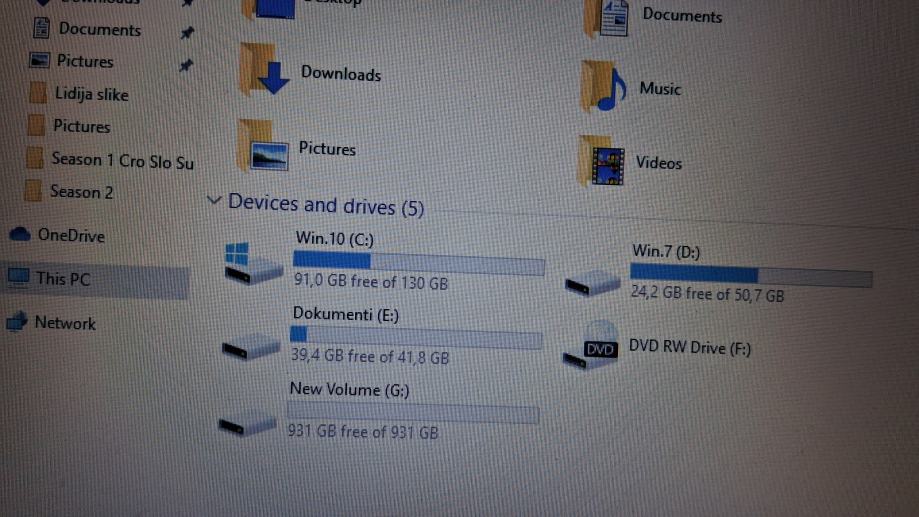
Task: Open the Videos folder icon
Action: click(x=601, y=161)
